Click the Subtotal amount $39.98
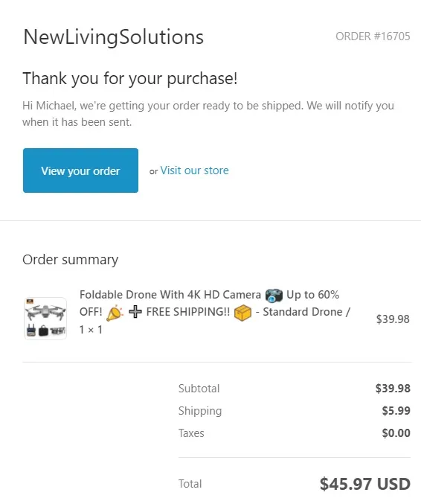Viewport: 421px width, 504px height. pyautogui.click(x=393, y=389)
